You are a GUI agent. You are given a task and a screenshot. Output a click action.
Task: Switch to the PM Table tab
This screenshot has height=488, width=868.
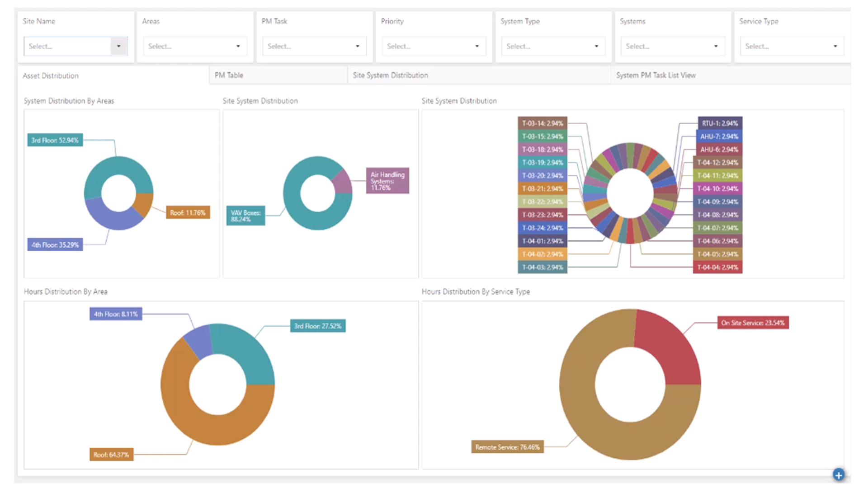pos(229,75)
